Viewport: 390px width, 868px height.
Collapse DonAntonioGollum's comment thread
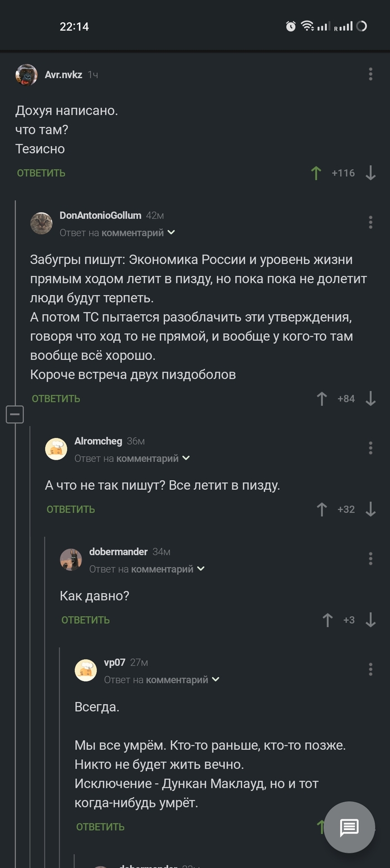click(14, 414)
